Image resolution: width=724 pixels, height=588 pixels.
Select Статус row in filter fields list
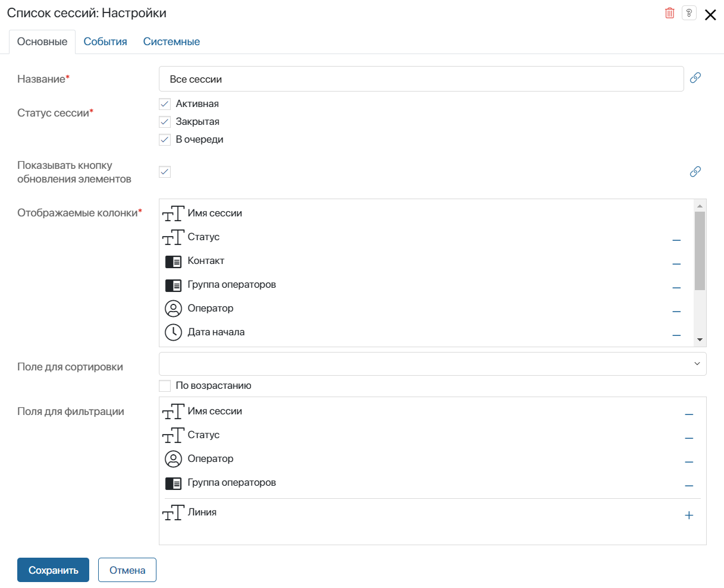[431, 435]
